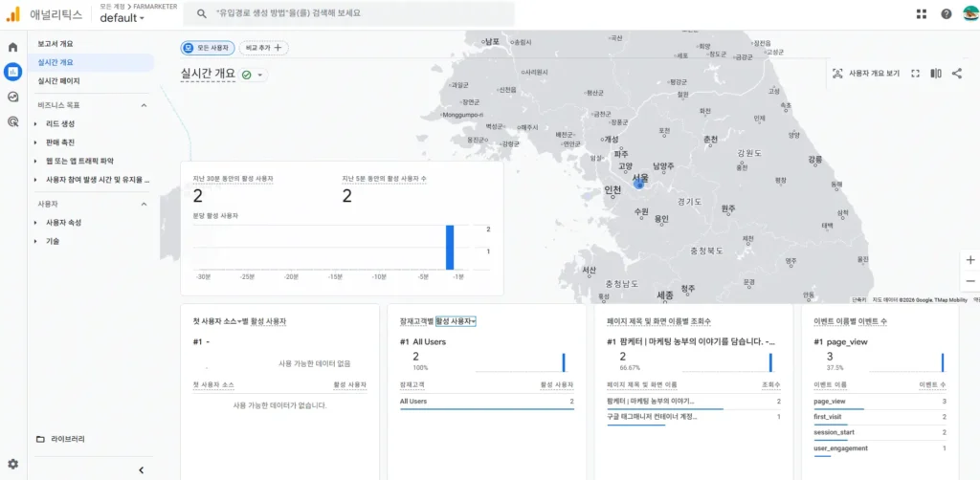Open Admin settings gear icon

(13, 464)
